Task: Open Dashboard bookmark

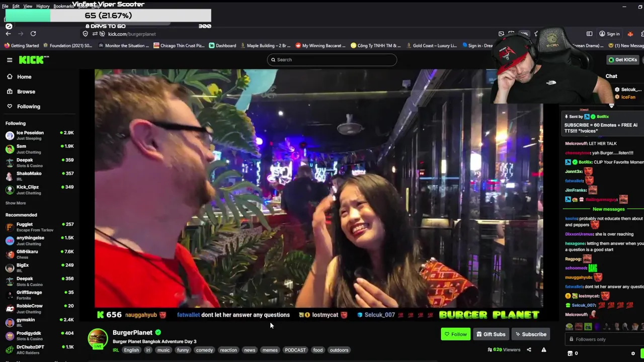Action: pyautogui.click(x=222, y=46)
